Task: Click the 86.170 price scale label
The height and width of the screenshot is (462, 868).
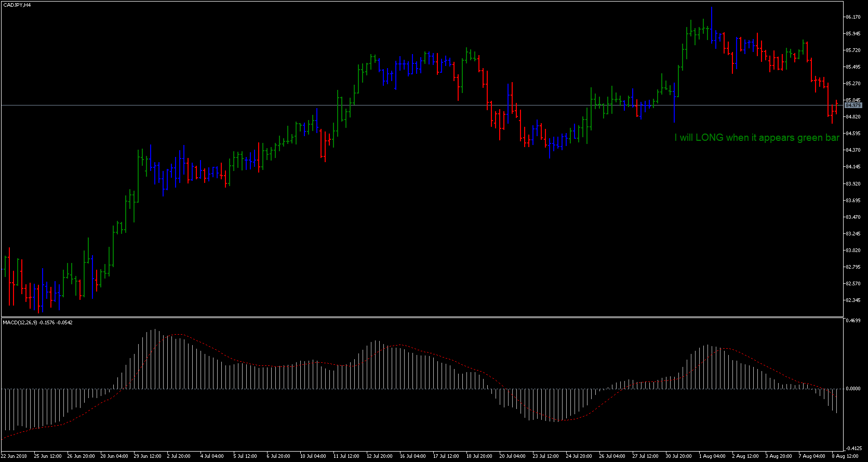Action: [852, 17]
